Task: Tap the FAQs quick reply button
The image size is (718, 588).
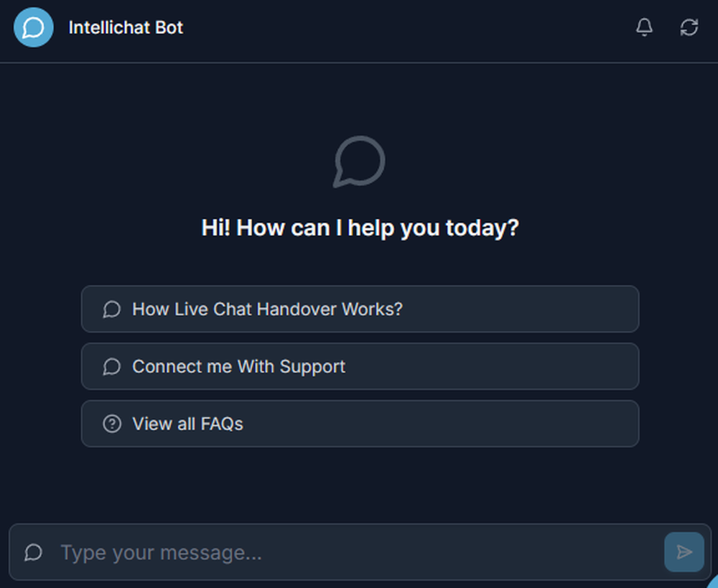Action: (x=359, y=424)
